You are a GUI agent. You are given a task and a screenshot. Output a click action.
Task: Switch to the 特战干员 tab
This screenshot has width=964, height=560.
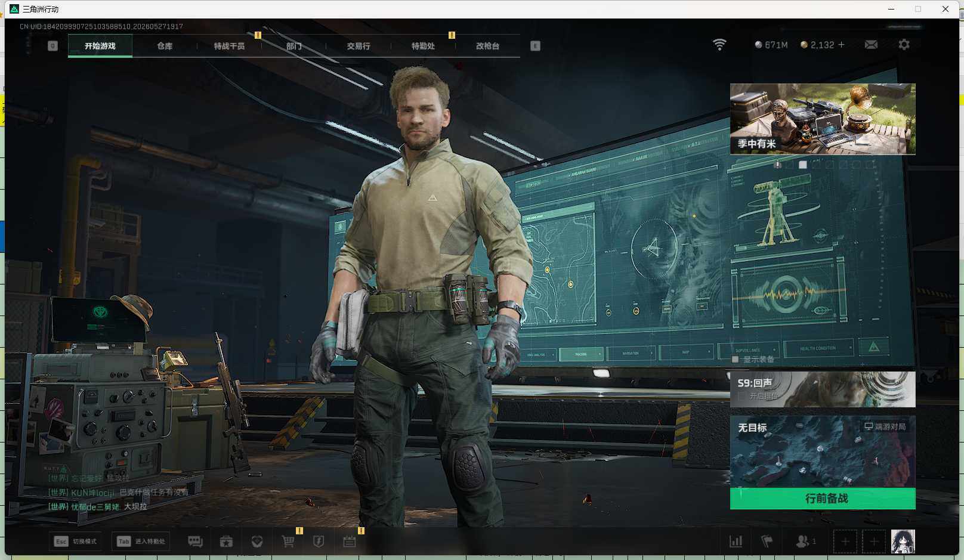tap(229, 46)
